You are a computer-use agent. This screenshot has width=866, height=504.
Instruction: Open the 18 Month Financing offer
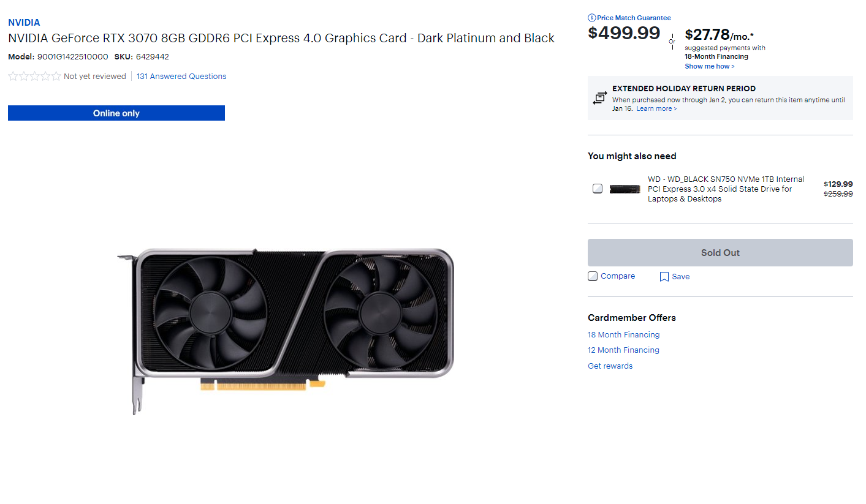[x=623, y=335]
